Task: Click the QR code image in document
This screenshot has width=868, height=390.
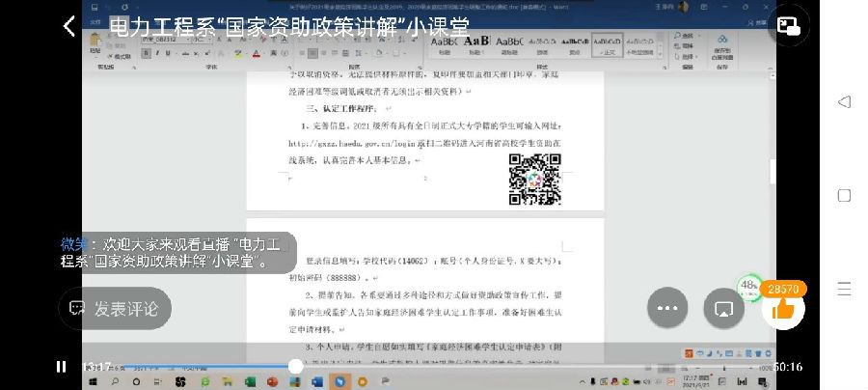Action: [534, 180]
